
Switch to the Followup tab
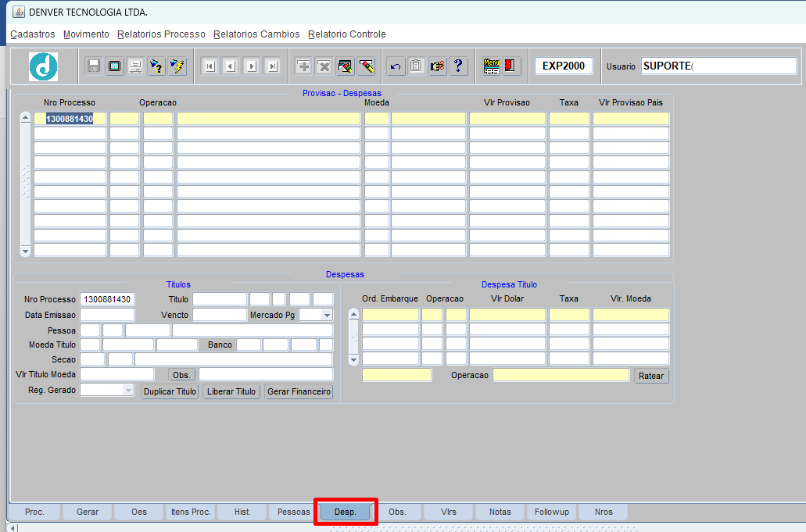552,512
